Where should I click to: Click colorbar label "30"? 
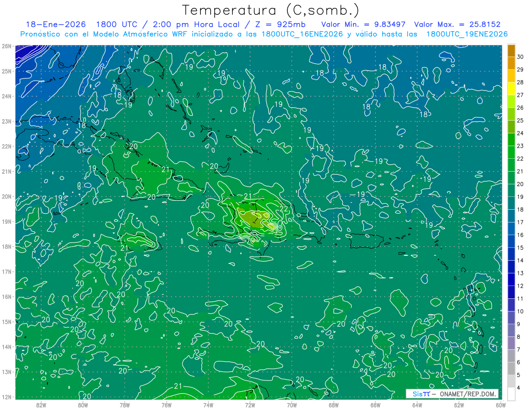click(520, 57)
